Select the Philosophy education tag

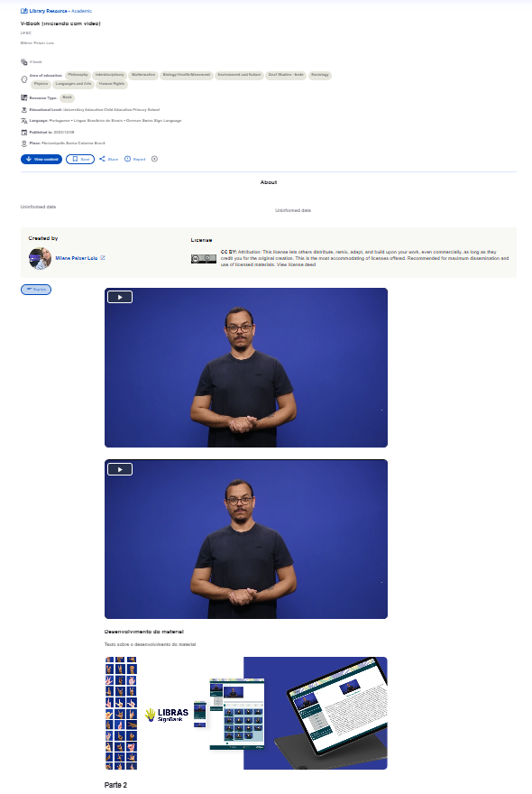coord(78,75)
